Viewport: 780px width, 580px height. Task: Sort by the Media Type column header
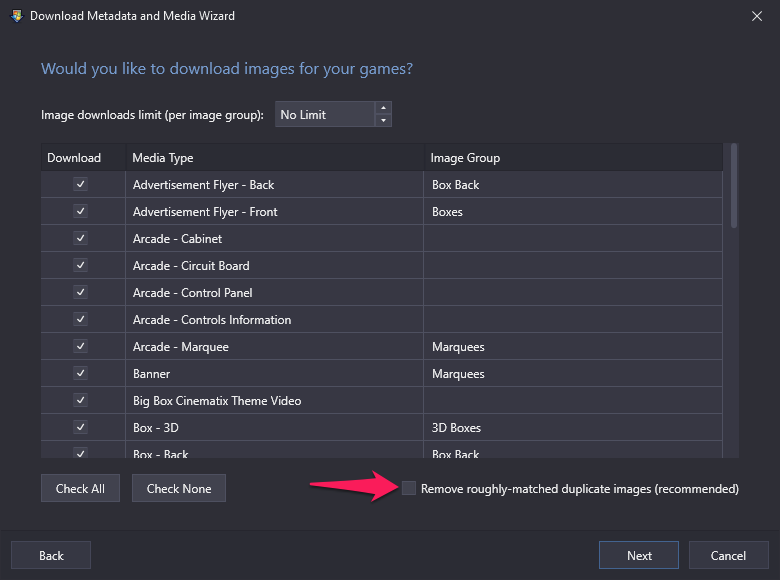click(x=275, y=158)
